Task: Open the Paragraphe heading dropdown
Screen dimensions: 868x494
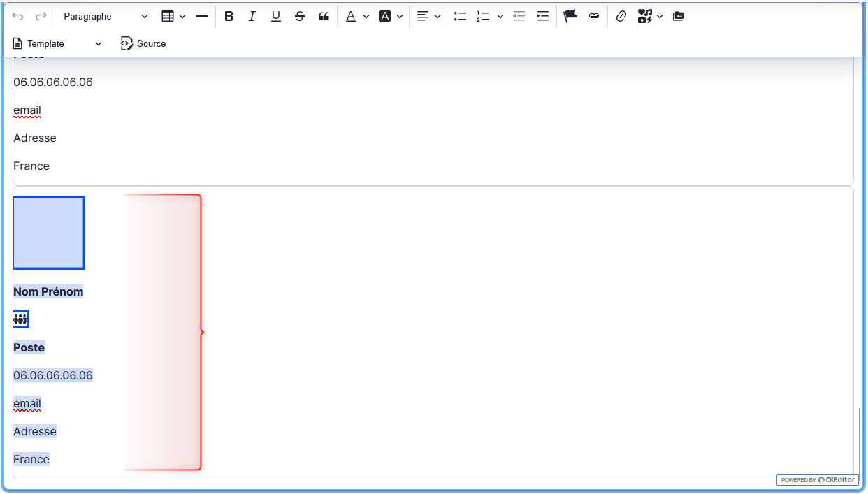Action: 106,16
